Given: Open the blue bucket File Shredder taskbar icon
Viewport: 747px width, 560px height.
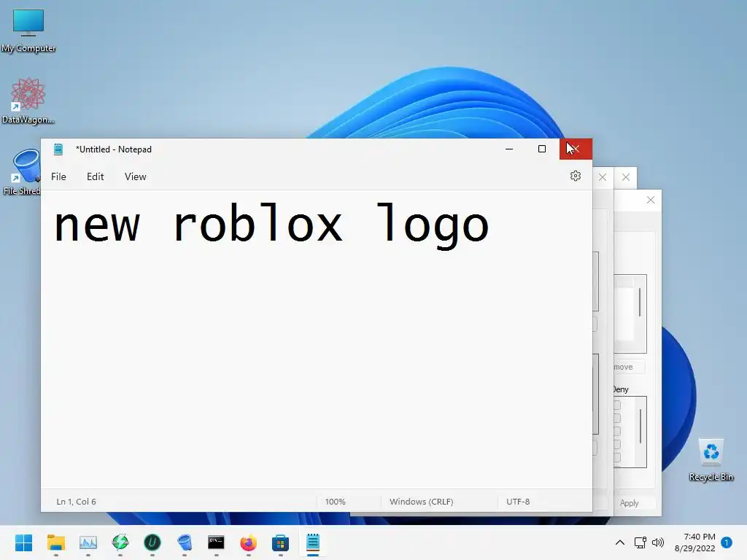Looking at the screenshot, I should pos(185,542).
